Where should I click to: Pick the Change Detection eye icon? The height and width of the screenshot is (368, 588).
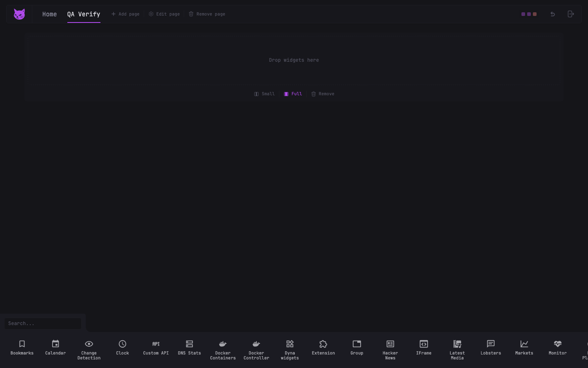(89, 344)
